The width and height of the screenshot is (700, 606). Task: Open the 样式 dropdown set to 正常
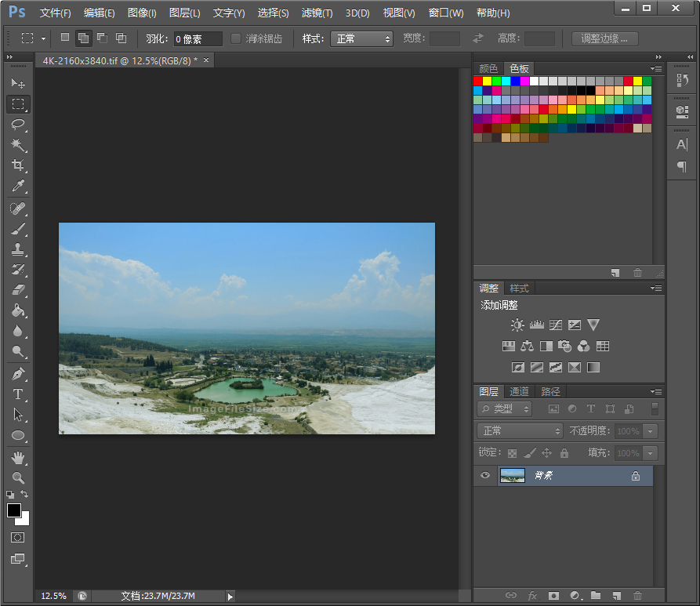point(361,38)
